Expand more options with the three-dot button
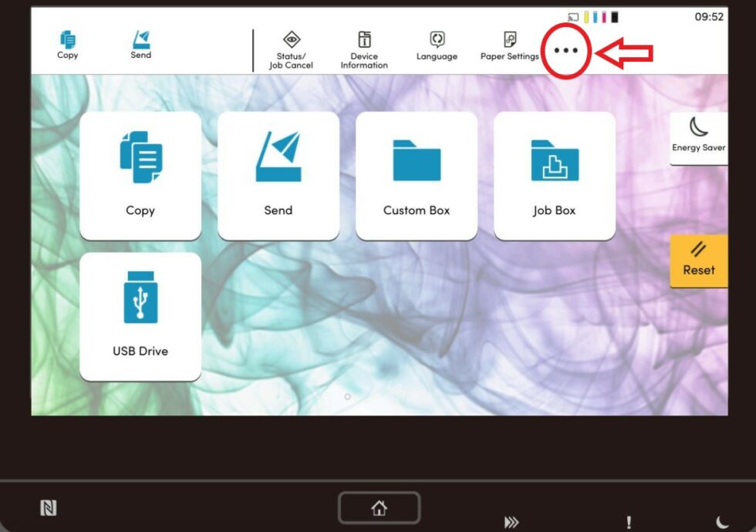The width and height of the screenshot is (756, 532). tap(565, 51)
